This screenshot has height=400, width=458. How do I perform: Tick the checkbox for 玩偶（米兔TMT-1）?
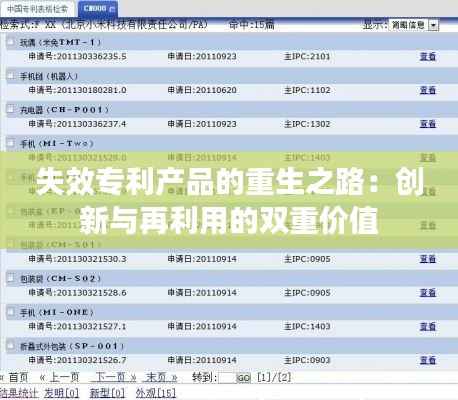pyautogui.click(x=11, y=42)
